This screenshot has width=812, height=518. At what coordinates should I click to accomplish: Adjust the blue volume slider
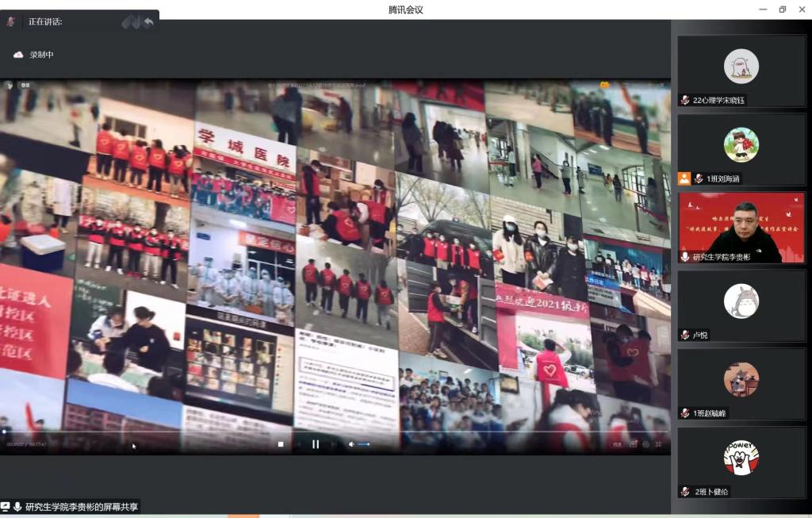[364, 444]
